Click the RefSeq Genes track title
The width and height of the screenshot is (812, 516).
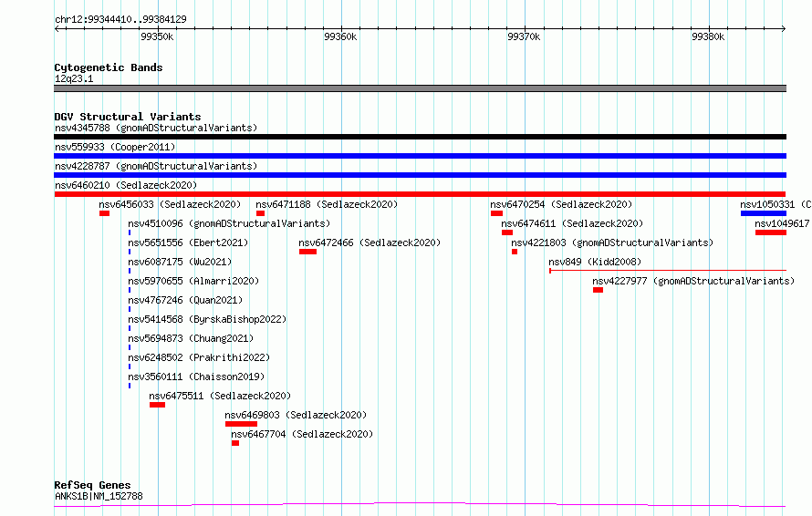[x=92, y=486]
